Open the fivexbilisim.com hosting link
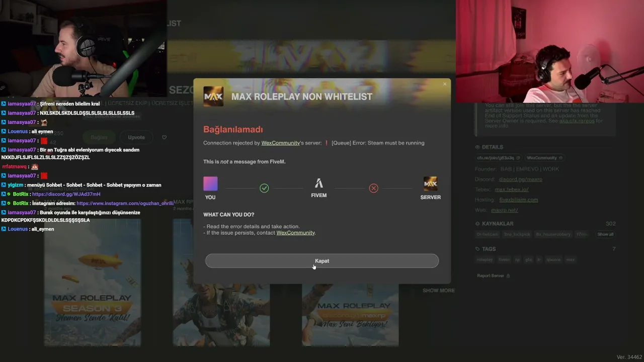This screenshot has width=644, height=362. tap(518, 200)
